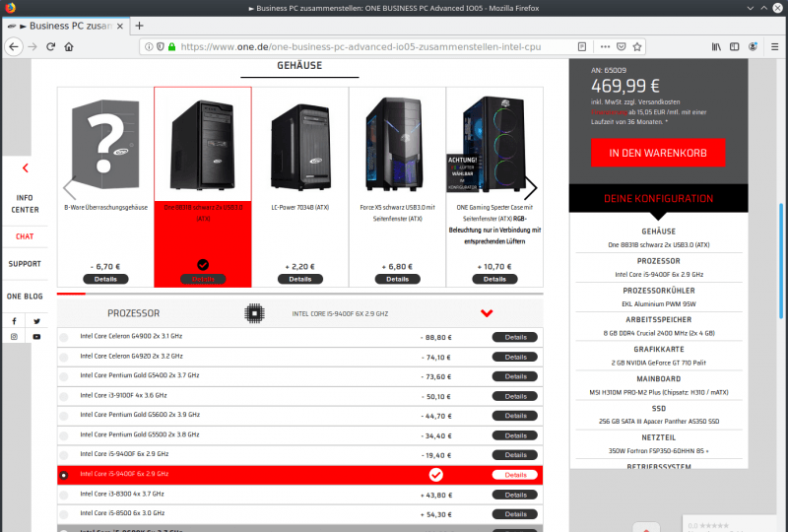Open the ONE BLOG sidebar item
788x532 pixels.
pos(25,297)
